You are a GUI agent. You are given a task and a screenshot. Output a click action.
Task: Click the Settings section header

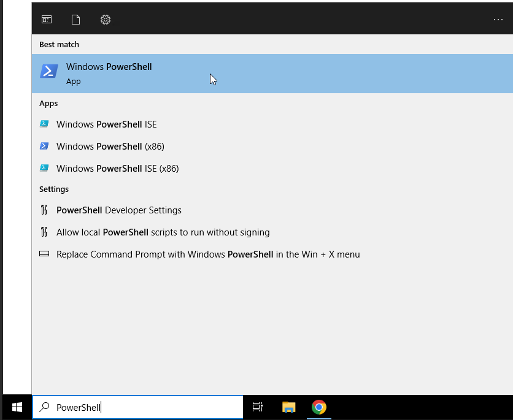click(54, 189)
